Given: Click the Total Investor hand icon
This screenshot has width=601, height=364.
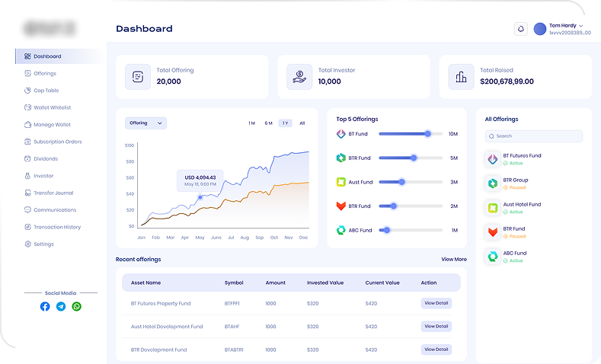Looking at the screenshot, I should pyautogui.click(x=299, y=76).
